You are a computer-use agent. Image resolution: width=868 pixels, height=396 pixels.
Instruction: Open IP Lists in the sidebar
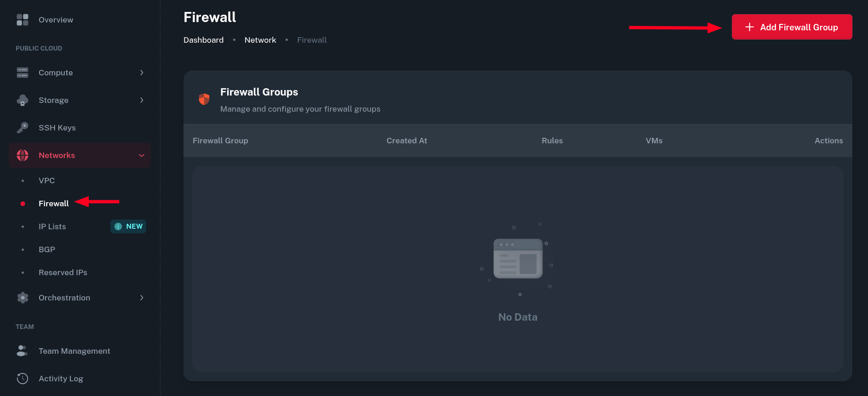coord(52,226)
